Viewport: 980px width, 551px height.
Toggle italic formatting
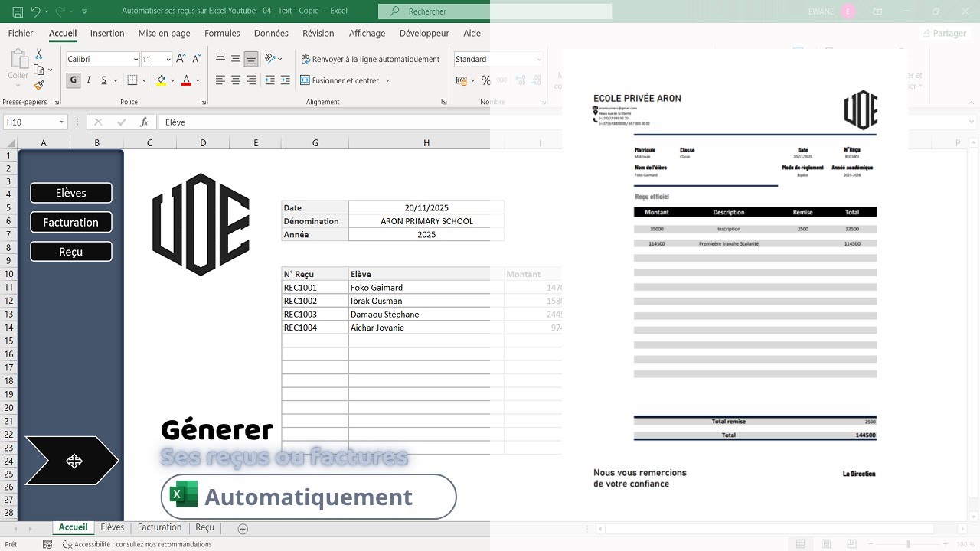click(x=89, y=80)
